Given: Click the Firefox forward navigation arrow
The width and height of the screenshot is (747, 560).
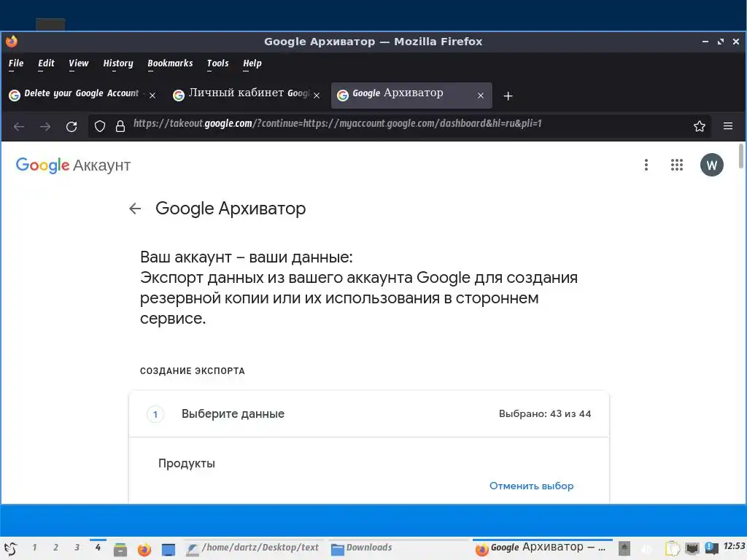Looking at the screenshot, I should pos(45,127).
